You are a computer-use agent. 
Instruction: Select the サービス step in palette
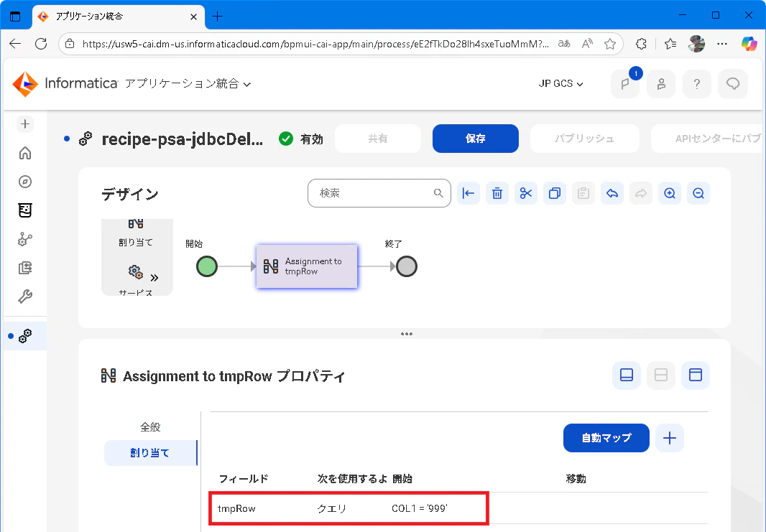(x=136, y=281)
